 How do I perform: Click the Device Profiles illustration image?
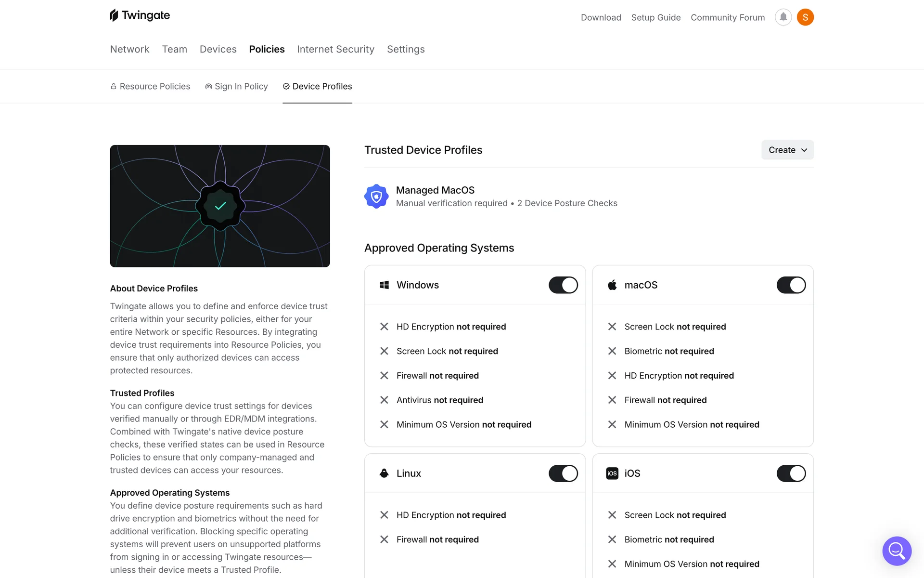click(220, 206)
